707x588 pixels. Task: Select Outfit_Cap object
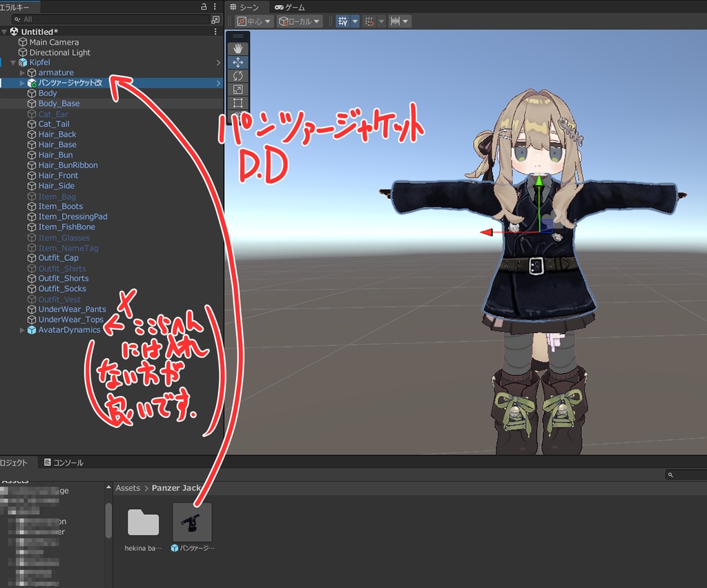tap(58, 257)
